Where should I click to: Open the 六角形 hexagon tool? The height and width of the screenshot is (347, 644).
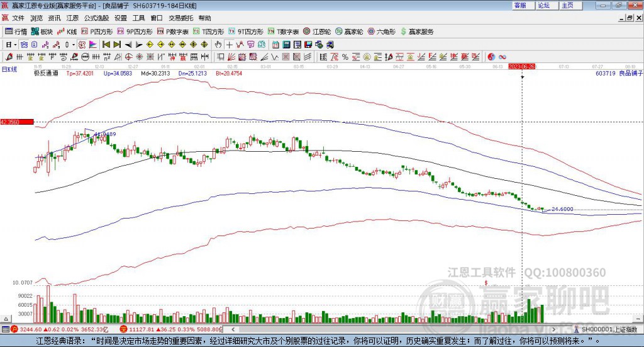click(x=382, y=31)
